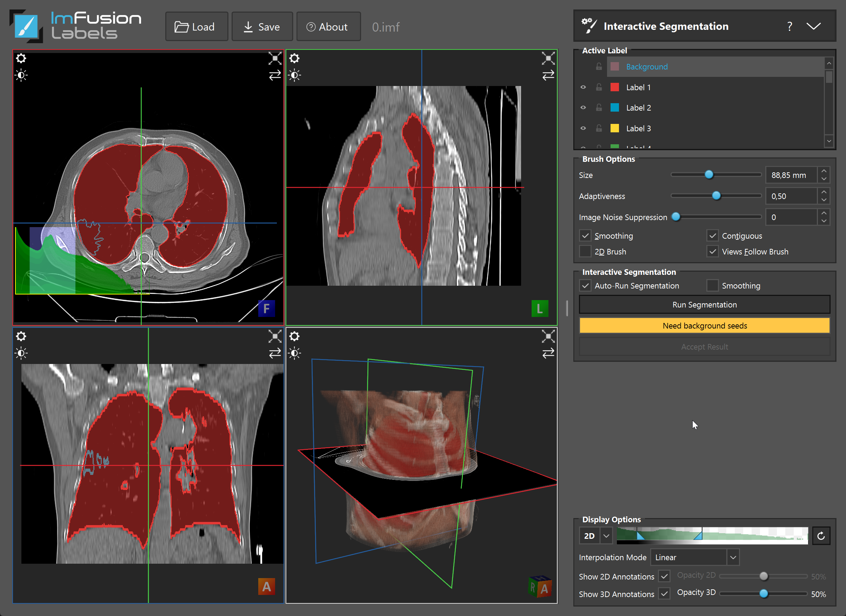This screenshot has width=846, height=616.
Task: Open the 2D display mode dropdown
Action: (606, 536)
